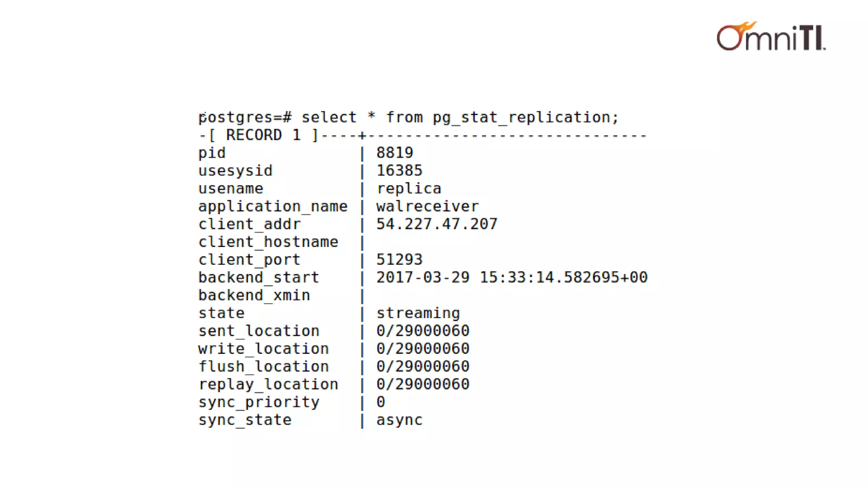This screenshot has width=868, height=488.
Task: Click the flame on the OmniTI logo
Action: tap(744, 30)
